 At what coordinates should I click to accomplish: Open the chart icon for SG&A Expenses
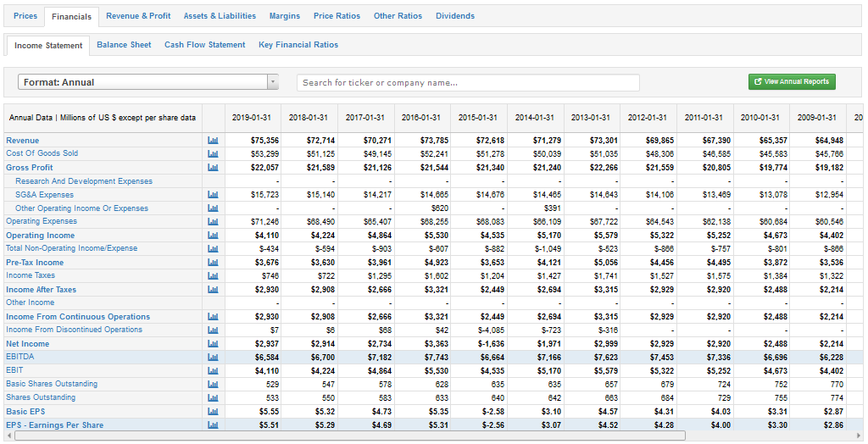[213, 195]
